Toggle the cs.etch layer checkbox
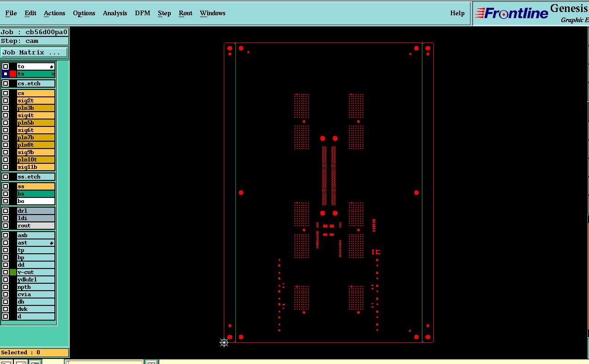This screenshot has width=589, height=364. 6,84
